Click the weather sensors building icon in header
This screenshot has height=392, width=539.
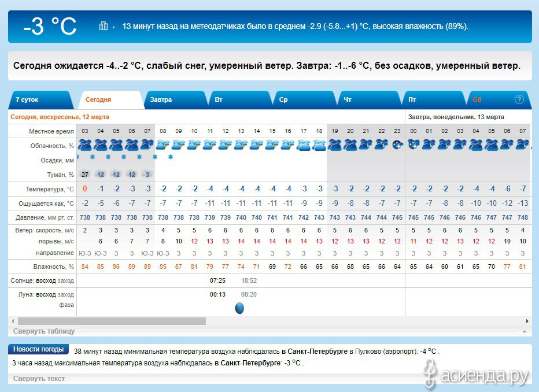[x=103, y=26]
